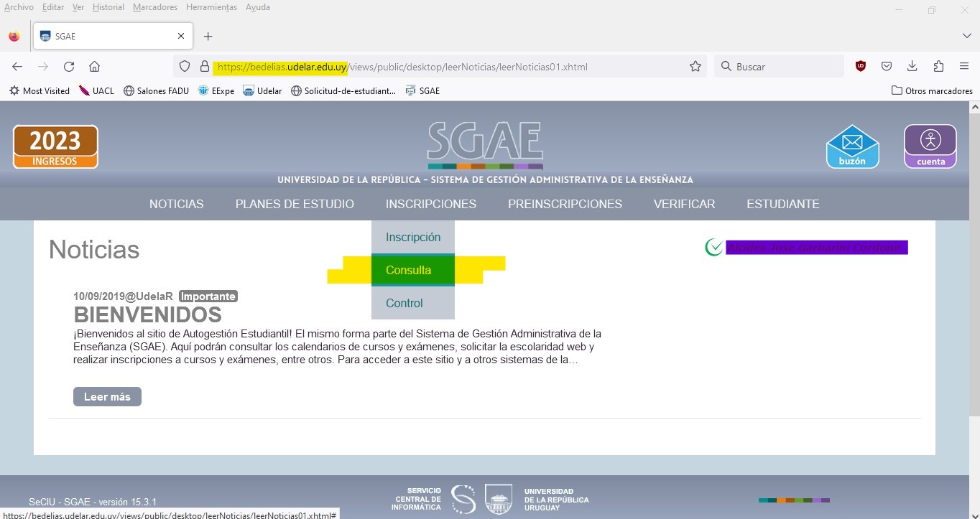
Task: Click the tracking protection shield icon
Action: (185, 67)
